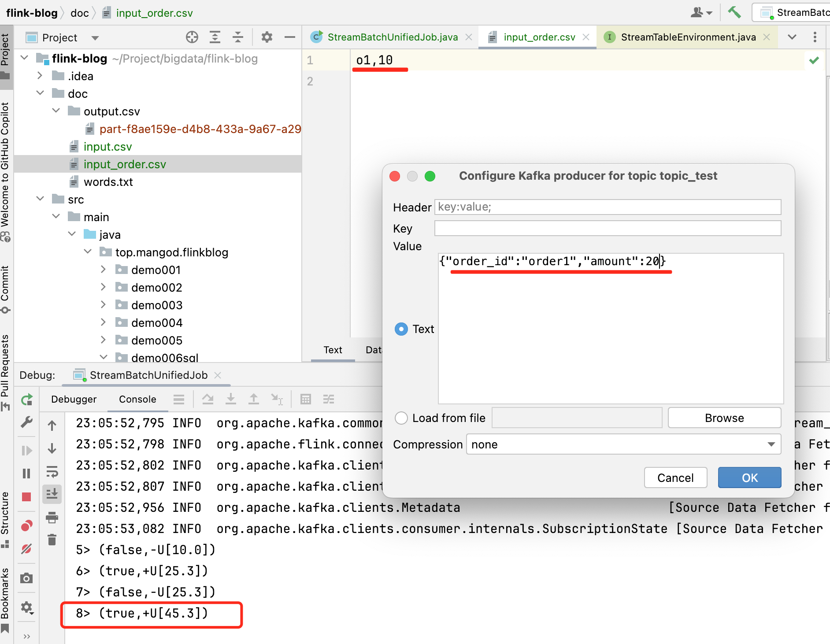The width and height of the screenshot is (830, 644).
Task: Confirm Kafka producer with OK
Action: pyautogui.click(x=749, y=477)
